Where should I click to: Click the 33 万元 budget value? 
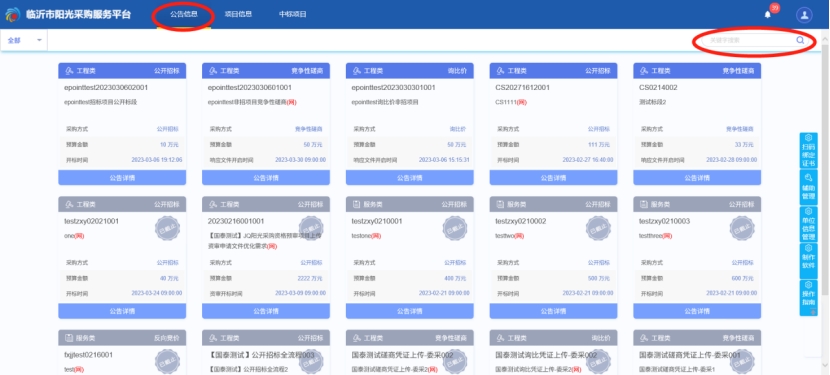744,145
